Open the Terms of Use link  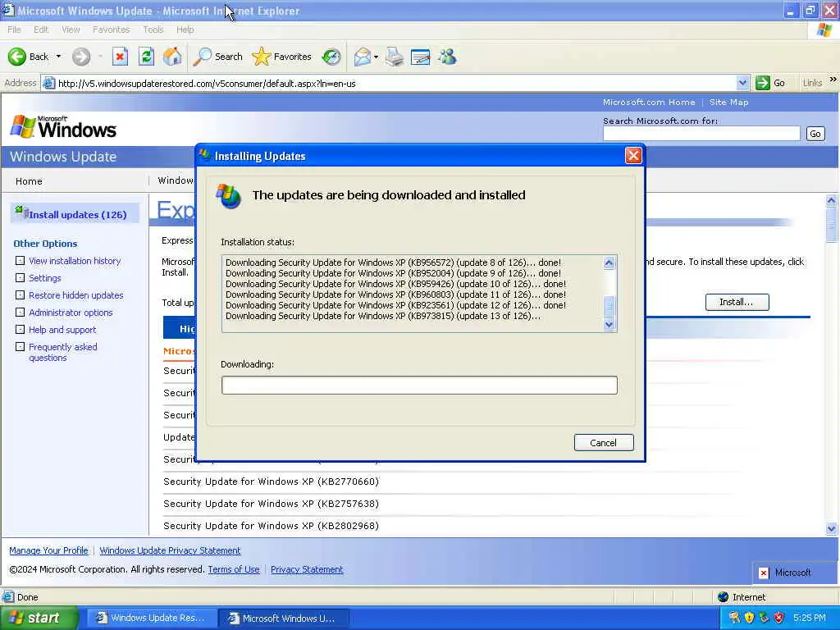pos(234,569)
